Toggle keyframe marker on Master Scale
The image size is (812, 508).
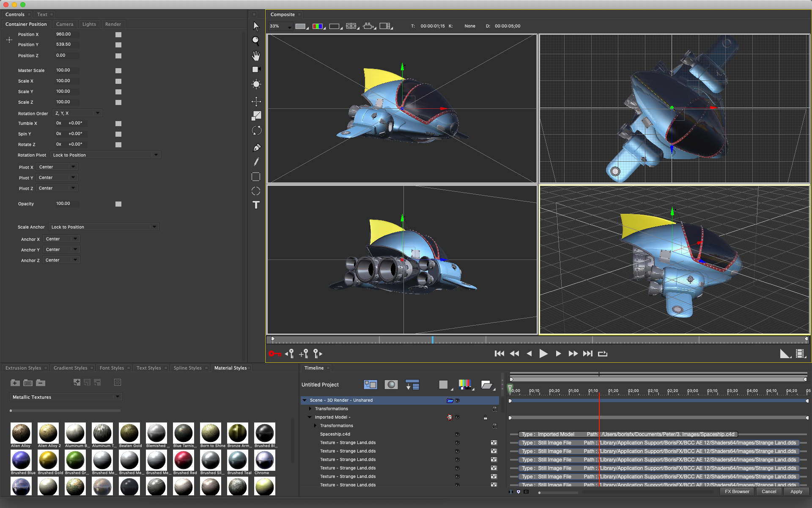(x=118, y=71)
